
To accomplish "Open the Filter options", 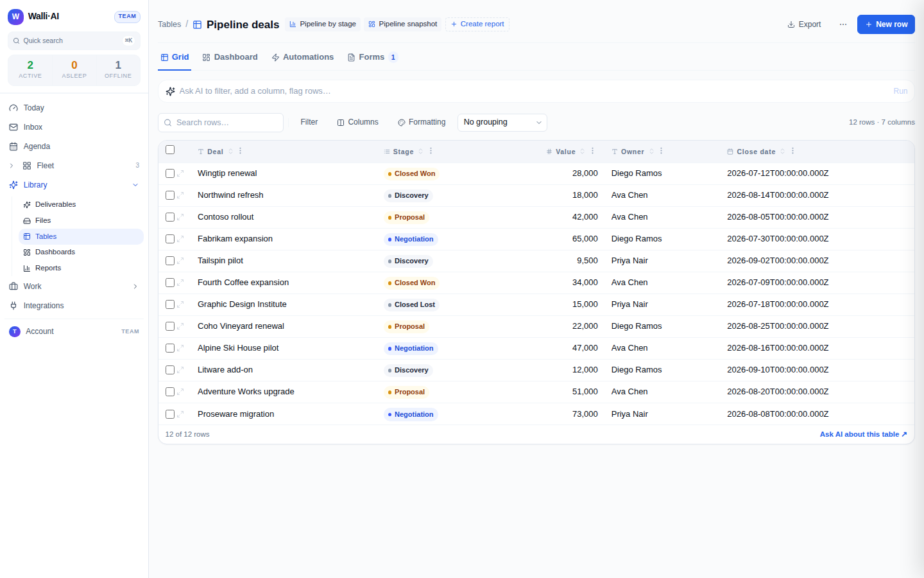I will click(x=309, y=122).
